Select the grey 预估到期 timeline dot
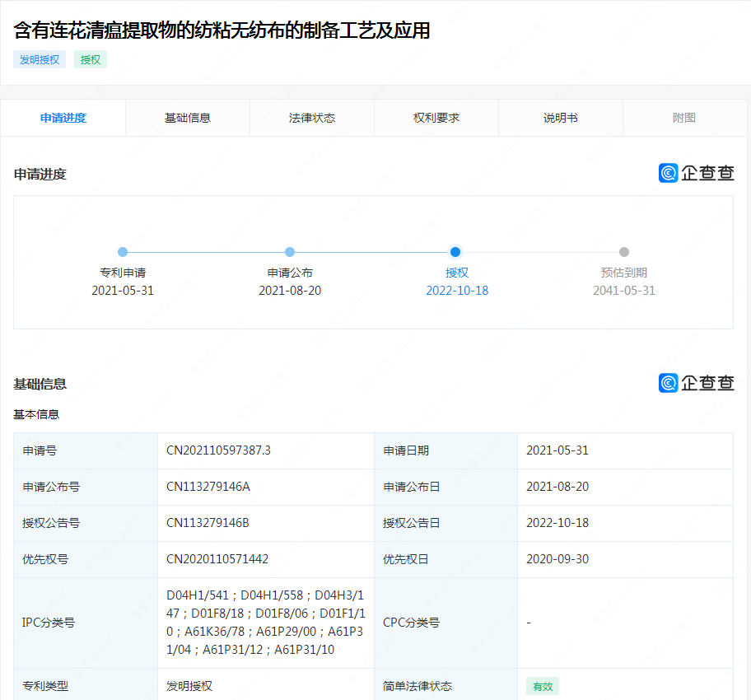This screenshot has height=700, width=751. click(x=624, y=251)
